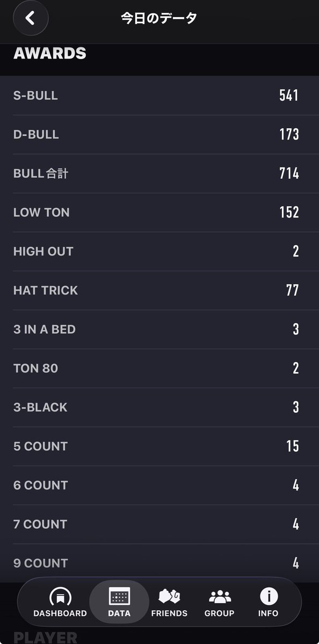
Task: Tap the 6 COUNT row
Action: 156,485
